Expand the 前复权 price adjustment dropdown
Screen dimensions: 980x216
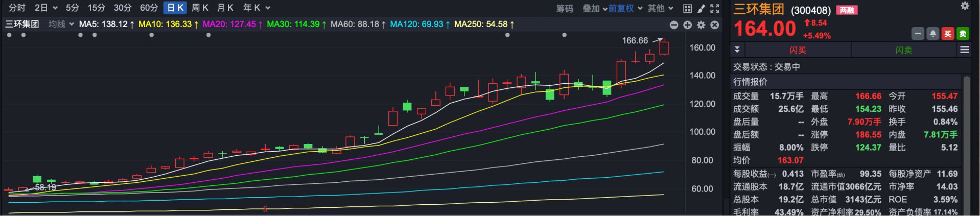tap(625, 8)
